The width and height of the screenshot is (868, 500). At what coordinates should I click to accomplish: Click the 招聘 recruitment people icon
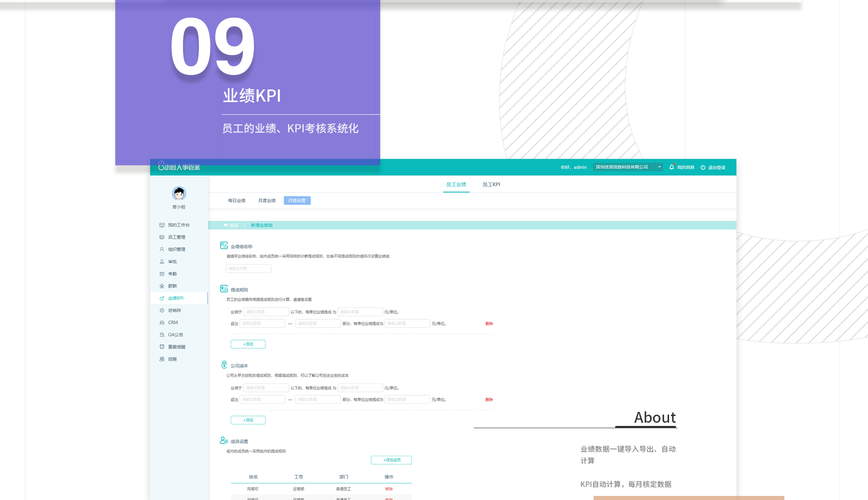click(x=162, y=359)
